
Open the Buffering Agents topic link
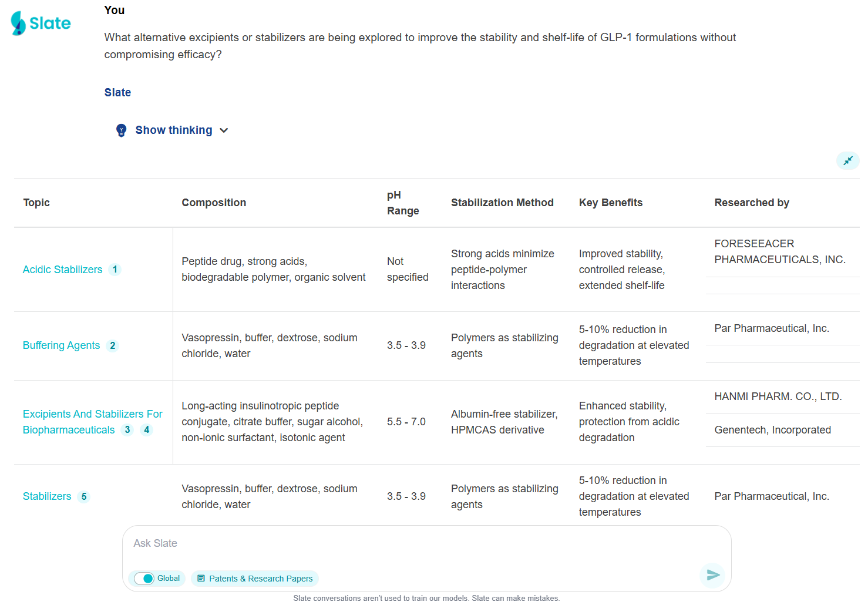(61, 345)
